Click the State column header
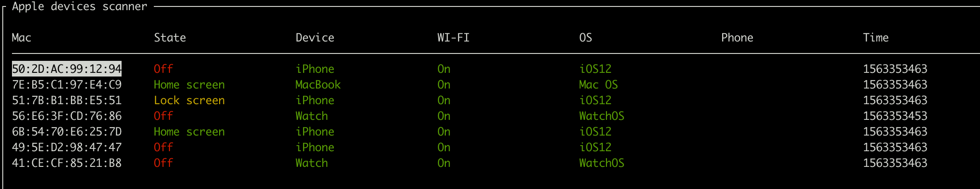Viewport: 980px width, 189px height. pos(170,37)
